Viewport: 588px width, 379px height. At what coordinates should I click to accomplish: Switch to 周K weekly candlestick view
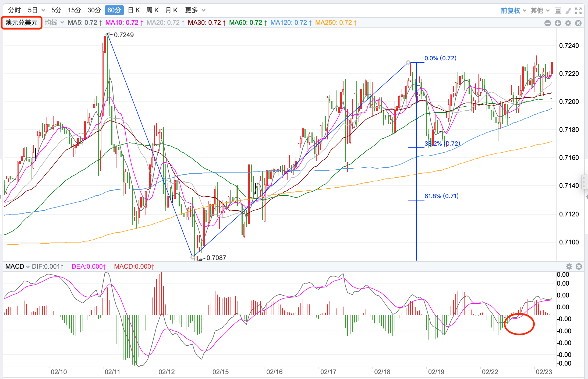pos(153,10)
